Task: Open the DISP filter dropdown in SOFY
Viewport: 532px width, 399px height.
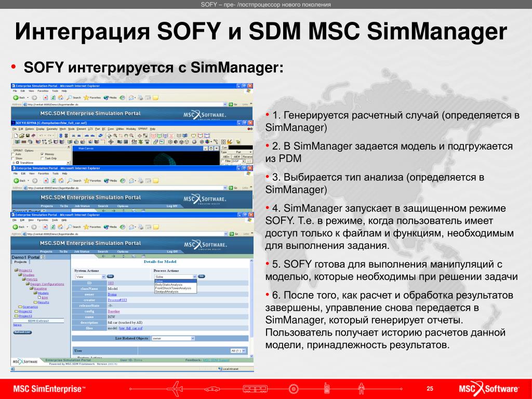Action: [239, 161]
